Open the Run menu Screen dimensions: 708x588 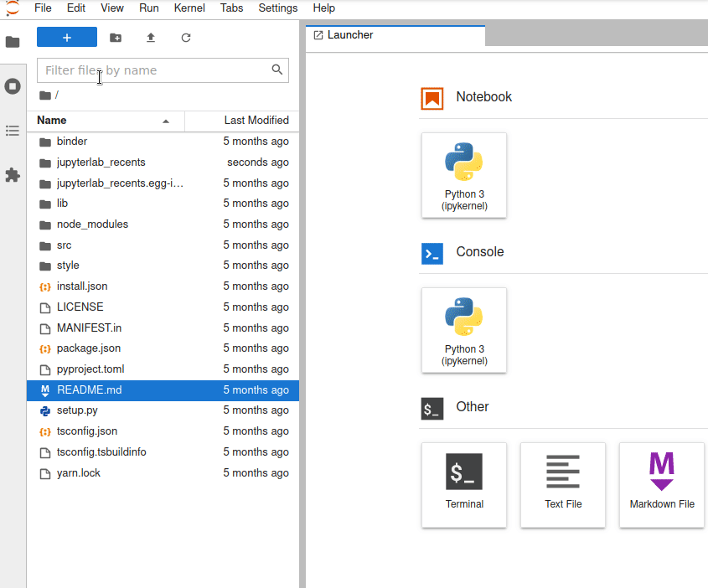pyautogui.click(x=149, y=8)
